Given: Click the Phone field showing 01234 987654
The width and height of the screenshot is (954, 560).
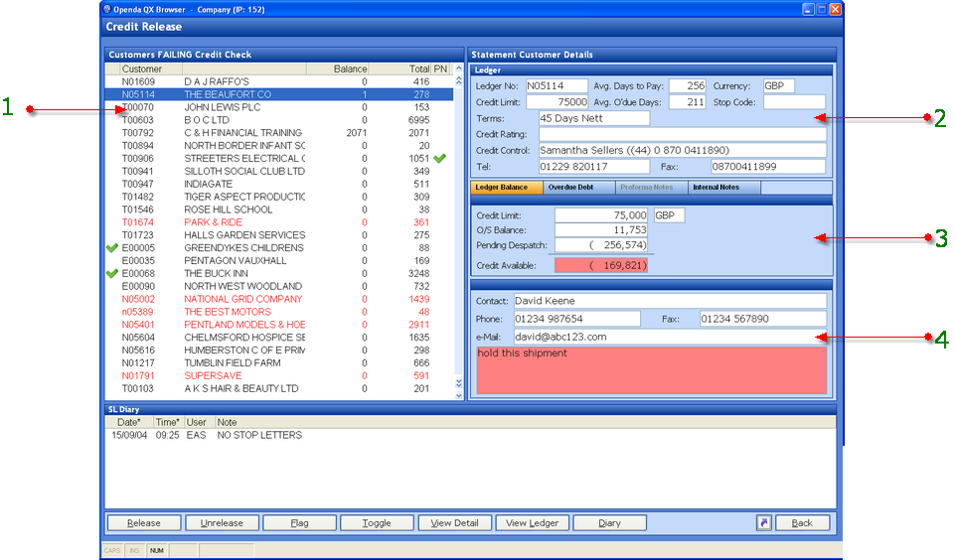Looking at the screenshot, I should click(x=576, y=319).
